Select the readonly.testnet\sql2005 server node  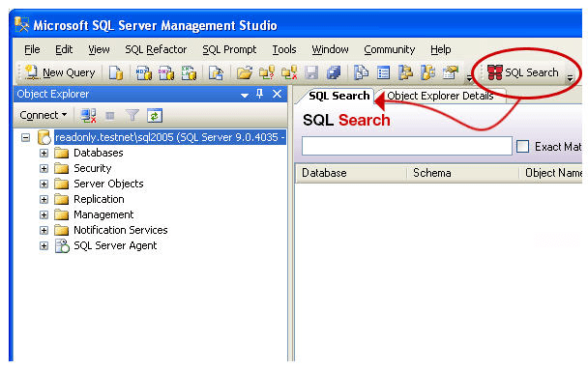click(x=170, y=137)
